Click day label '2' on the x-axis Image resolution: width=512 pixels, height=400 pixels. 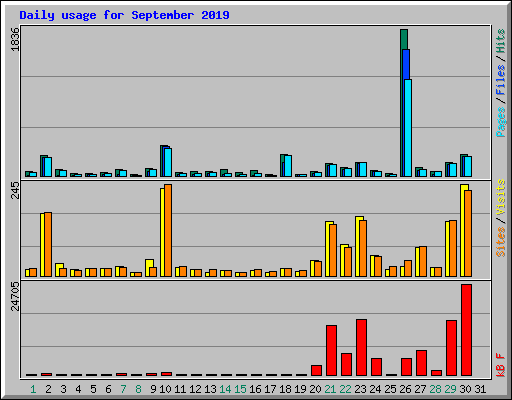(x=48, y=389)
